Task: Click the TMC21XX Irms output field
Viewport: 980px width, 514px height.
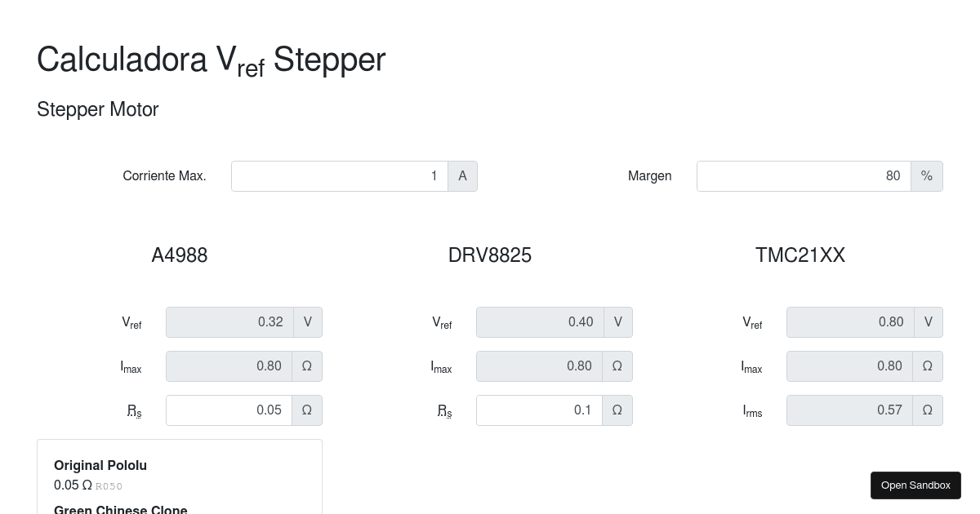Action: click(x=849, y=410)
